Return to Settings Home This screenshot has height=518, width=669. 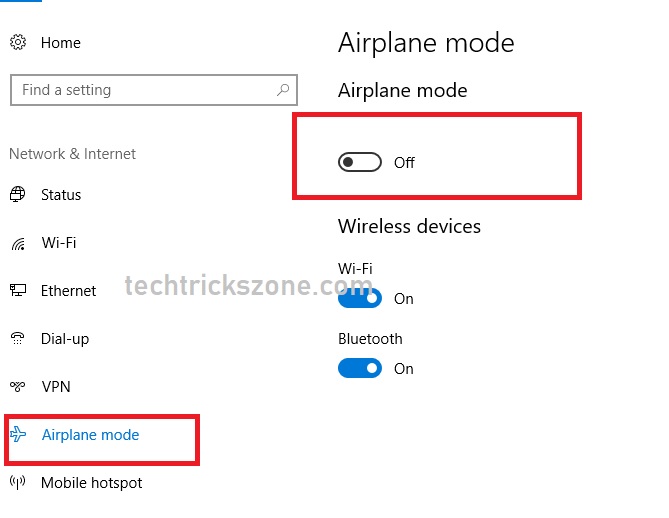click(x=61, y=43)
